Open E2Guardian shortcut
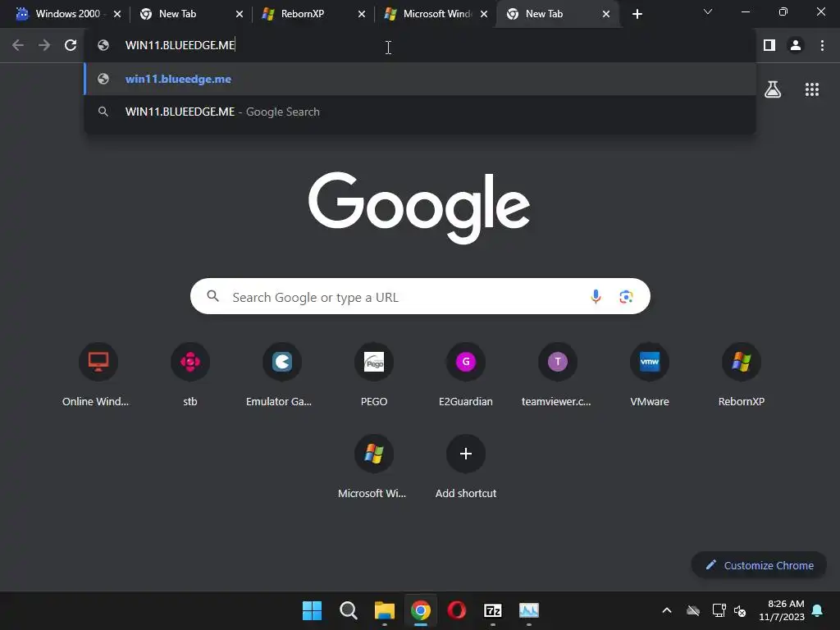 (x=466, y=375)
